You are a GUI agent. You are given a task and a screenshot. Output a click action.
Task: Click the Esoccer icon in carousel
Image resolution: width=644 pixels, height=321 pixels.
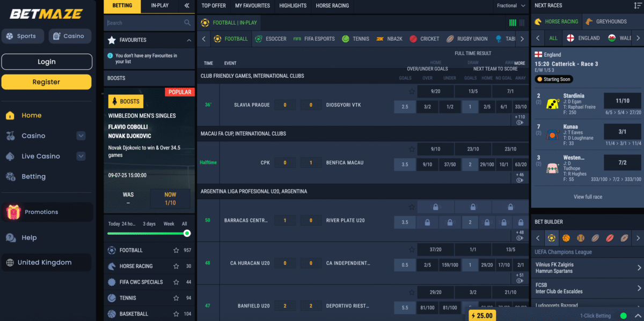pos(259,39)
